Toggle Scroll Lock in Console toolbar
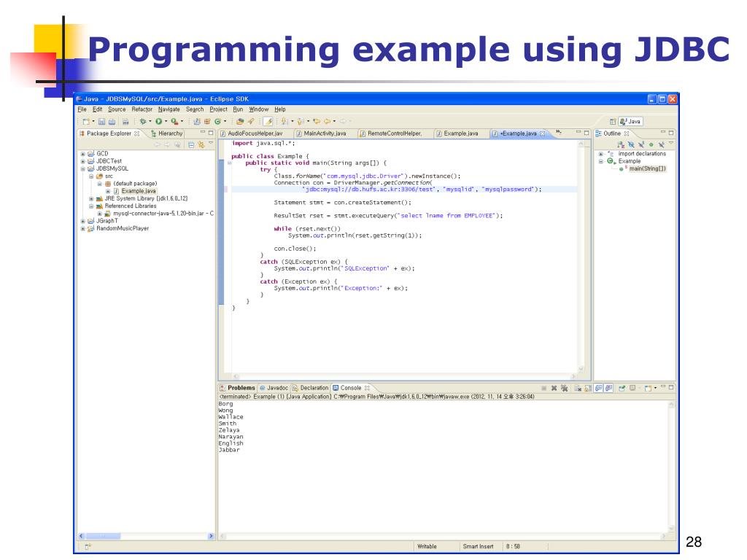Image resolution: width=747 pixels, height=560 pixels. point(588,388)
